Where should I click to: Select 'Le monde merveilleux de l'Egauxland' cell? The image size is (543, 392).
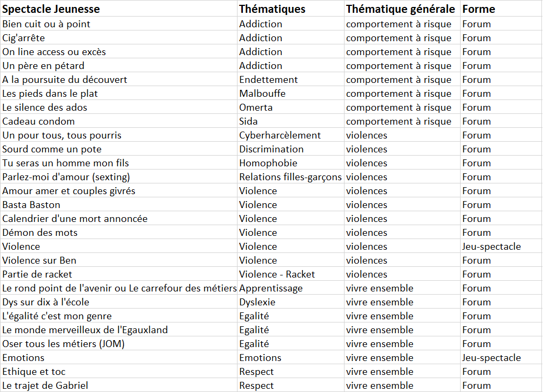pyautogui.click(x=85, y=330)
